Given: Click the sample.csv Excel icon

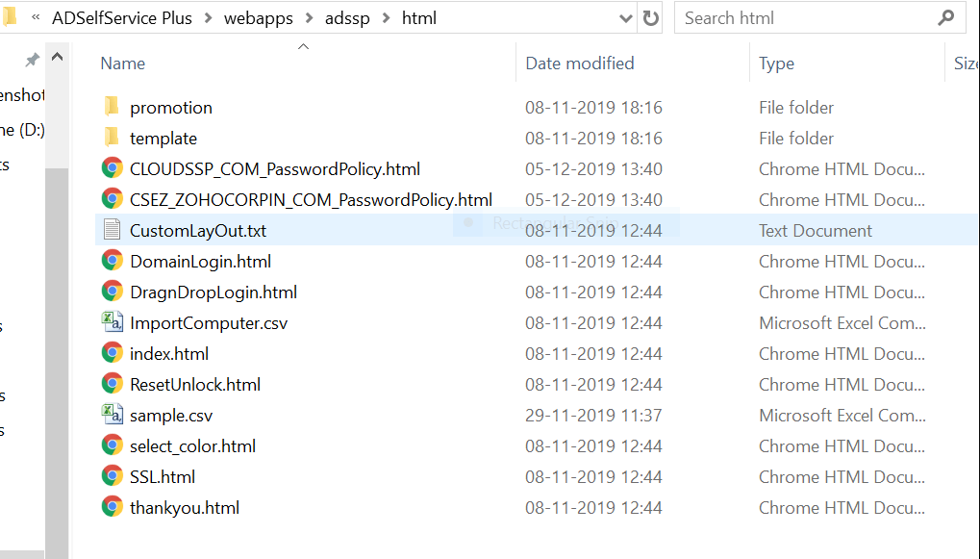Looking at the screenshot, I should (112, 415).
